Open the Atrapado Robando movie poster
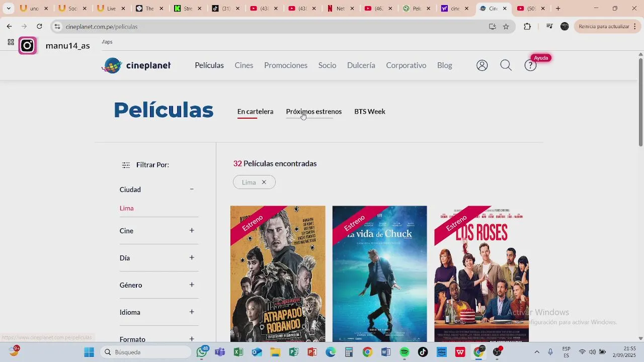Image resolution: width=644 pixels, height=362 pixels. (x=278, y=274)
